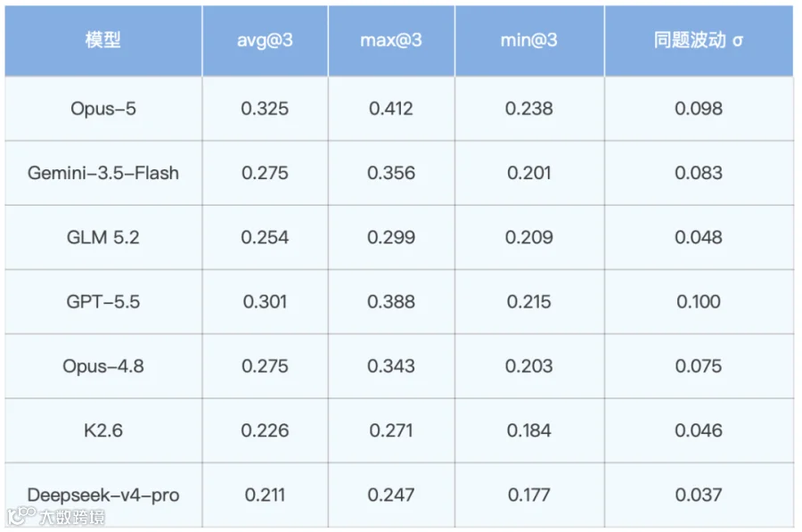Select the 0.046 sigma value for K2.6
802x532 pixels.
(x=698, y=430)
